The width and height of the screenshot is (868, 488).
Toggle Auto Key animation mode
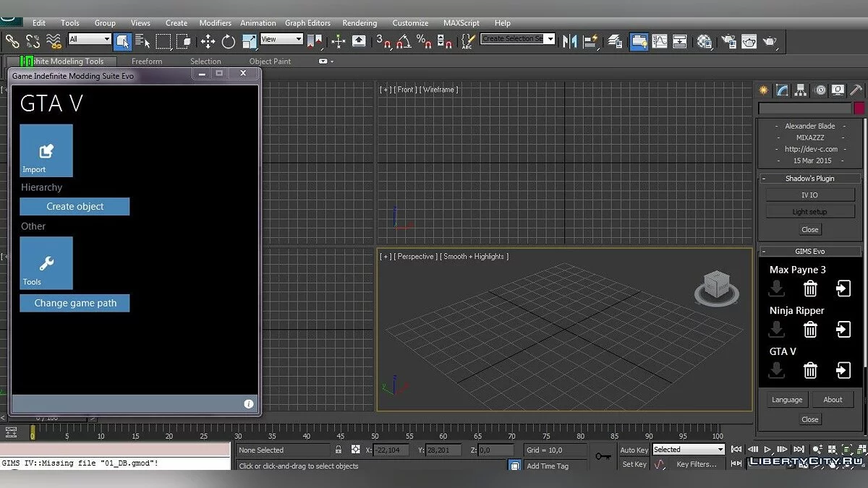click(x=634, y=450)
